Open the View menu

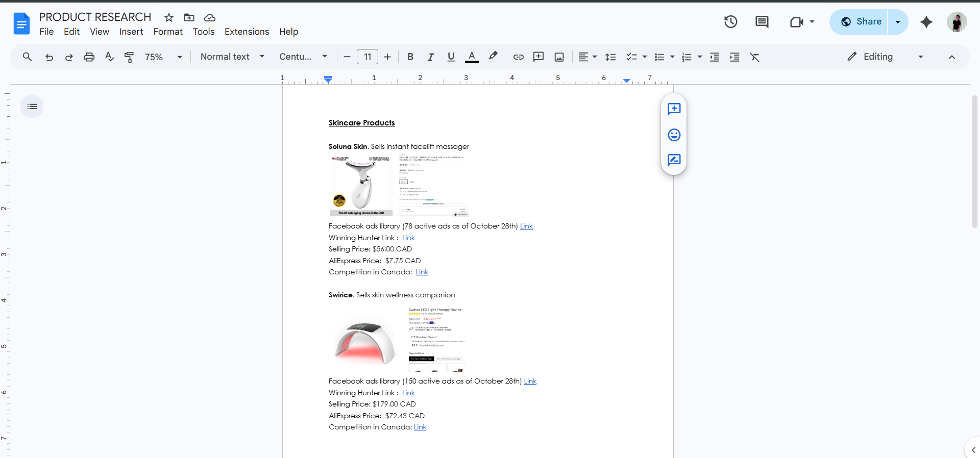tap(100, 32)
